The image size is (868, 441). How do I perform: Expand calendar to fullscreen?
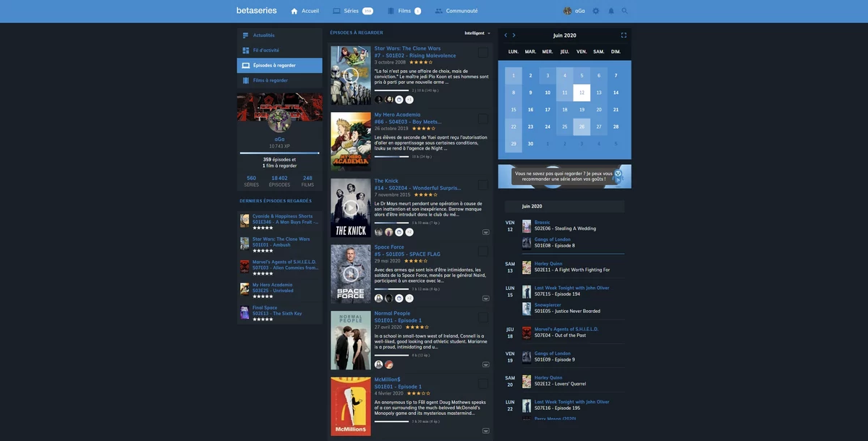(624, 35)
